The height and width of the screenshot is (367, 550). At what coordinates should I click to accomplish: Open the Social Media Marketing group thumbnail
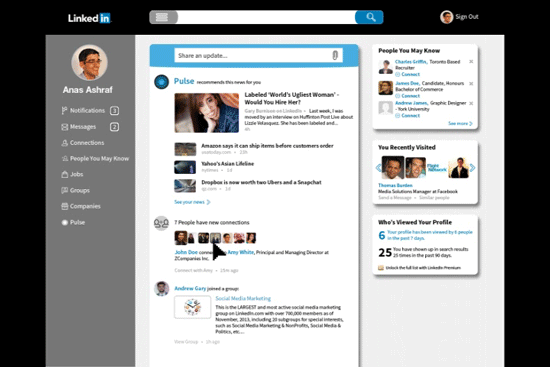click(x=193, y=307)
